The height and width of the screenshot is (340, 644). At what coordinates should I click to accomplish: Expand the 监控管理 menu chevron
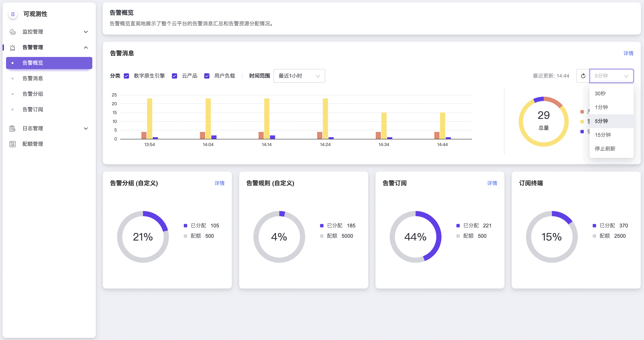coord(86,32)
